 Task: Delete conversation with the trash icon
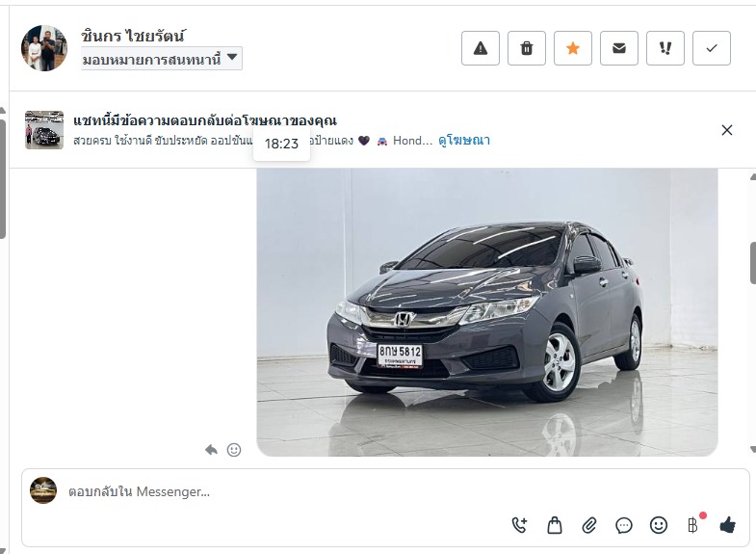[x=527, y=48]
